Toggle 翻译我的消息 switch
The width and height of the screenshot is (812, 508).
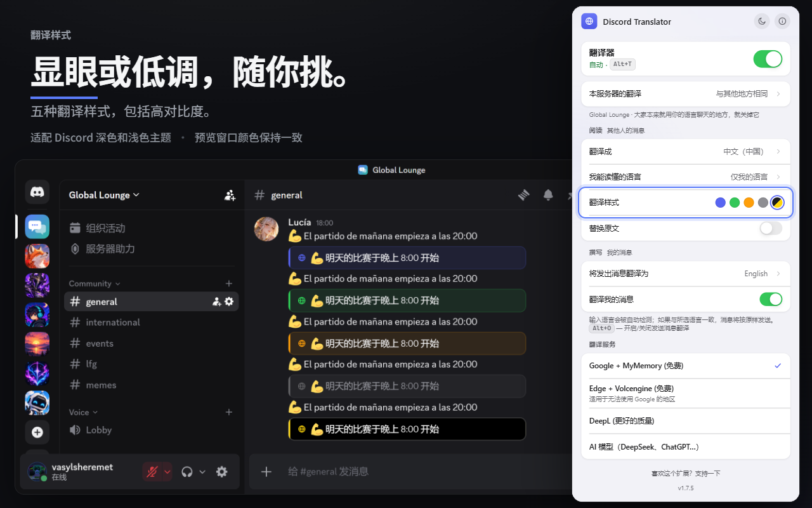[x=771, y=299]
